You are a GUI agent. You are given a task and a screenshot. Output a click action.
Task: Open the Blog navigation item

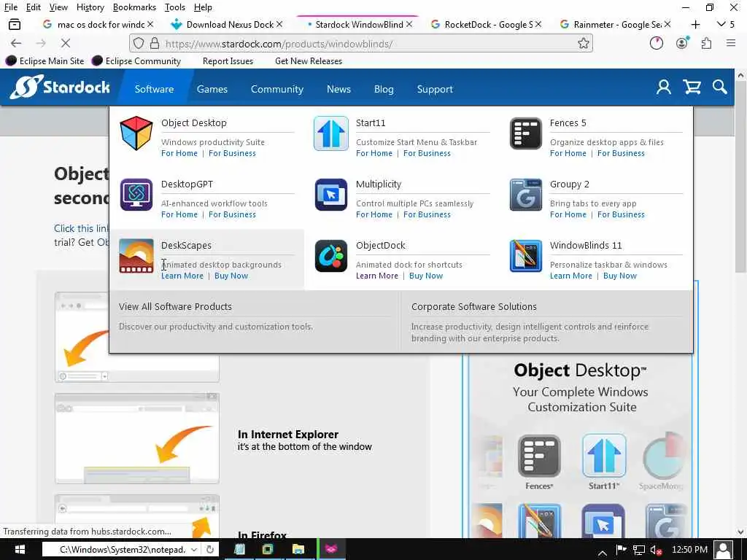click(x=384, y=89)
